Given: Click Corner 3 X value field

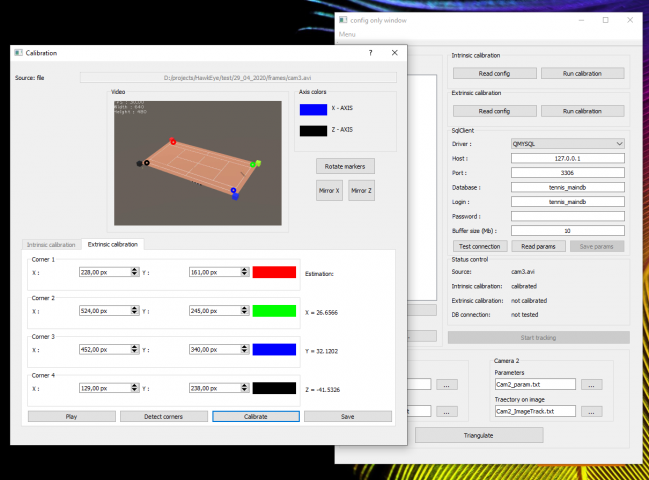Looking at the screenshot, I should (105, 349).
